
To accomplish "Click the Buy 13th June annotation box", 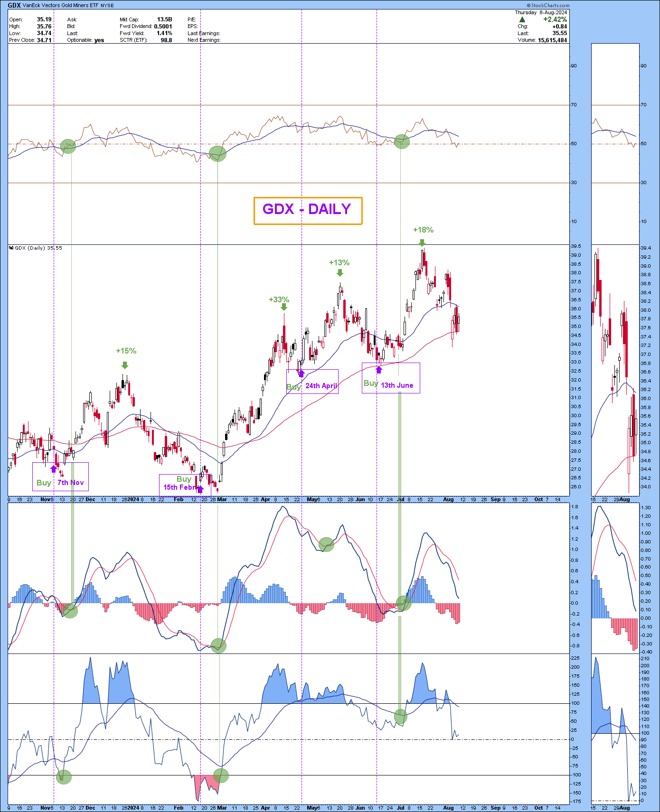I will click(x=391, y=378).
